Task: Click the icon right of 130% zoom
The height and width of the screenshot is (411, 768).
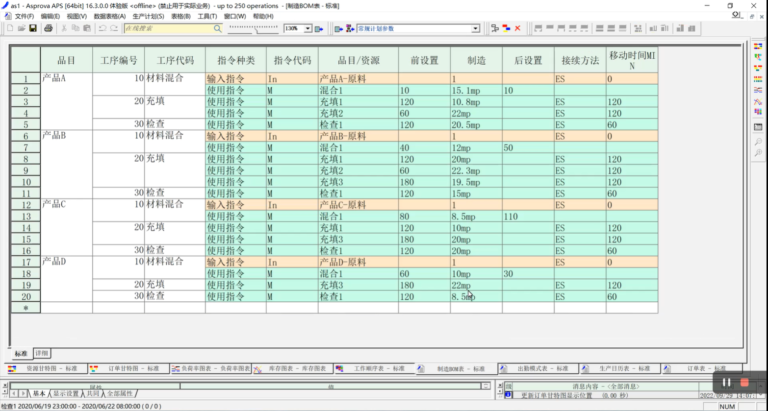Action: click(319, 29)
